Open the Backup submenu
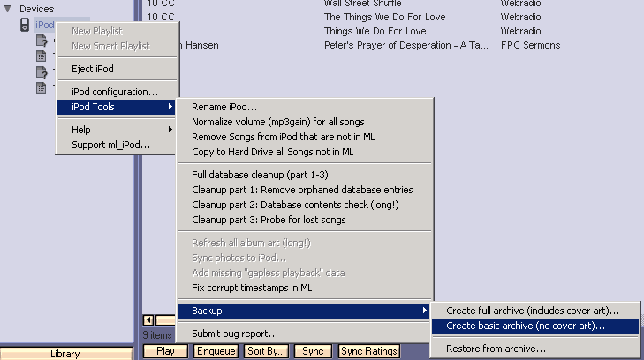This screenshot has width=644, height=360. pyautogui.click(x=305, y=311)
